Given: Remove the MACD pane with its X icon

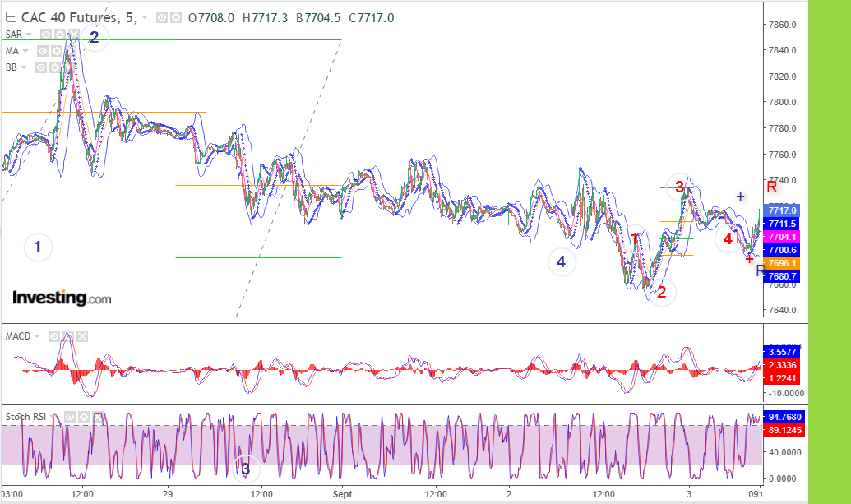Looking at the screenshot, I should 82,336.
